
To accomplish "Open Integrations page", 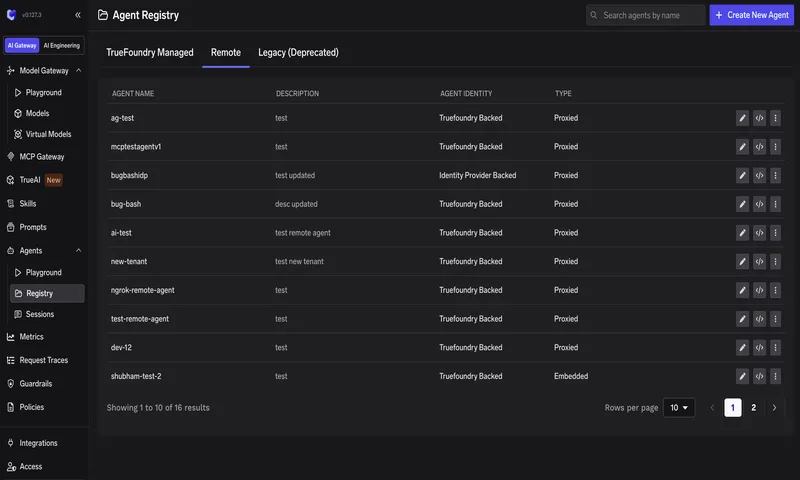I will [x=38, y=443].
